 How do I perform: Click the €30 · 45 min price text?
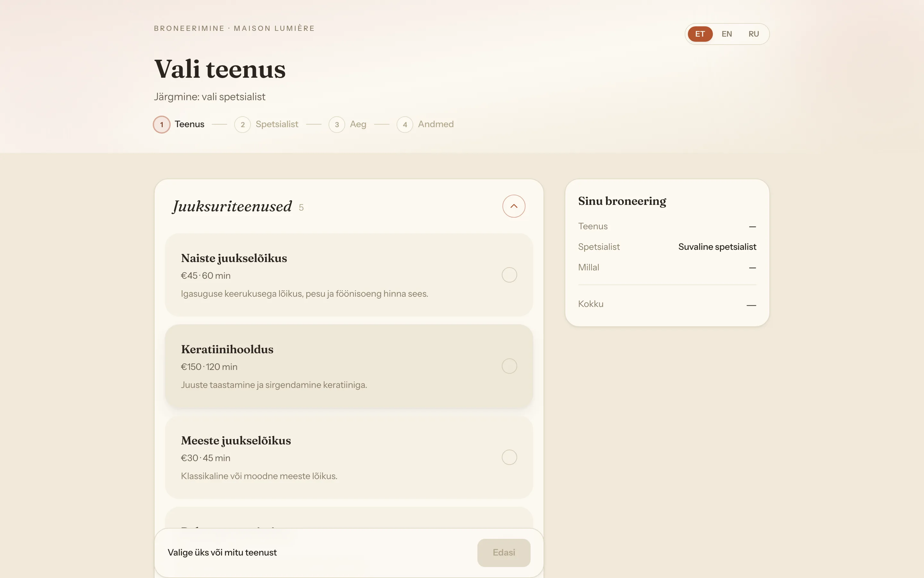point(206,458)
